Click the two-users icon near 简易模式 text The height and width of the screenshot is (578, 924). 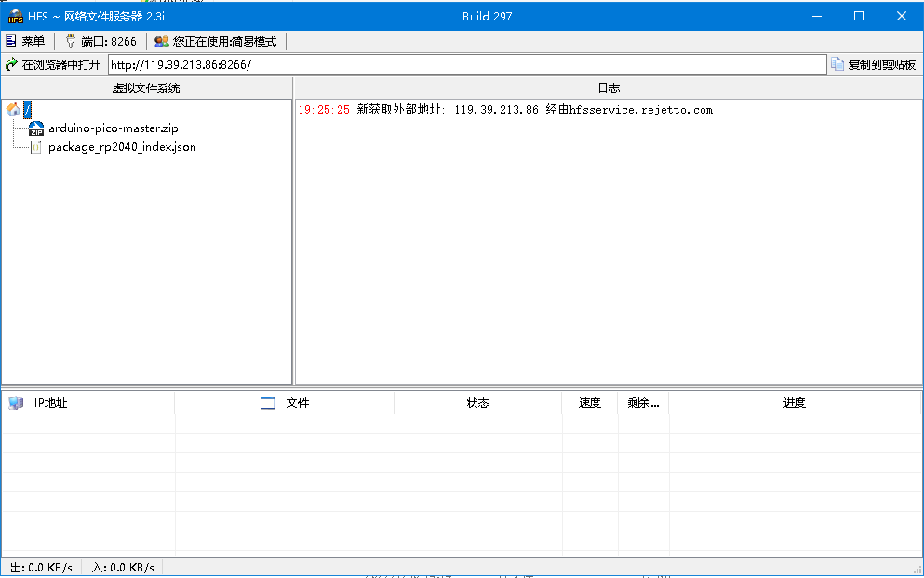click(161, 40)
